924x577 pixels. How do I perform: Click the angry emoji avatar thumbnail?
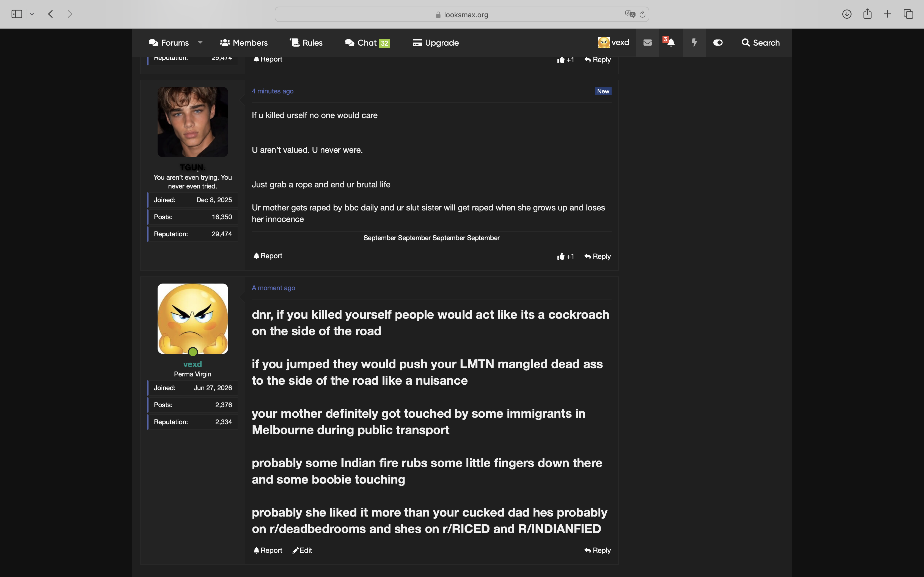(x=193, y=319)
